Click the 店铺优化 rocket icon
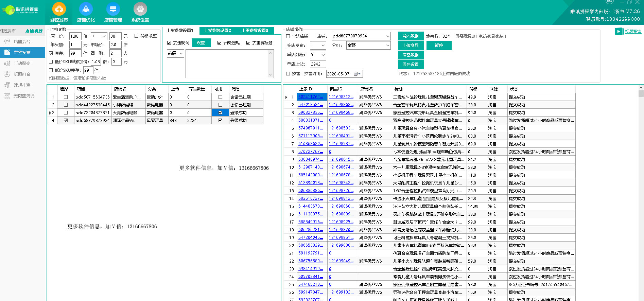Viewport: 644px width, 301px height. [x=86, y=10]
